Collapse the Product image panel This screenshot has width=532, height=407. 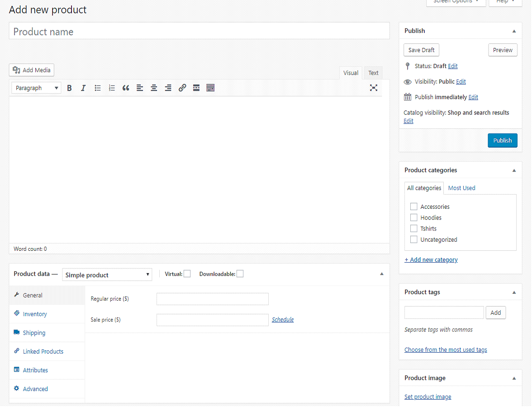pyautogui.click(x=514, y=378)
